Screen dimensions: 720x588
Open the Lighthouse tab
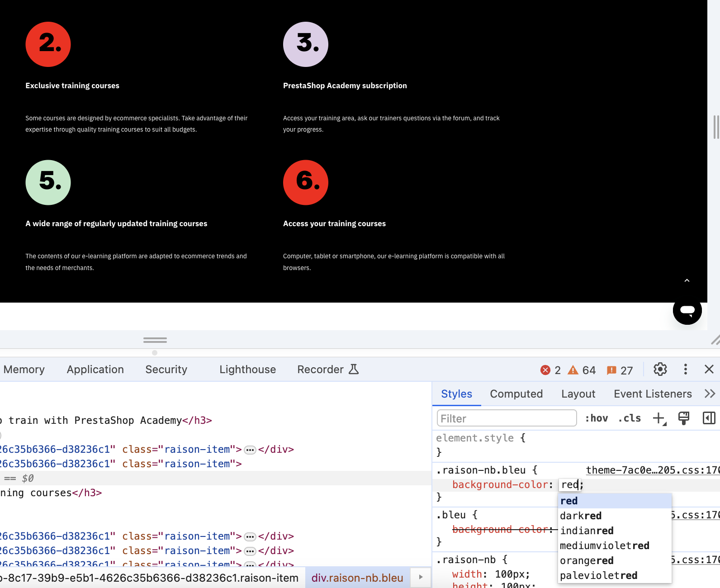click(248, 370)
